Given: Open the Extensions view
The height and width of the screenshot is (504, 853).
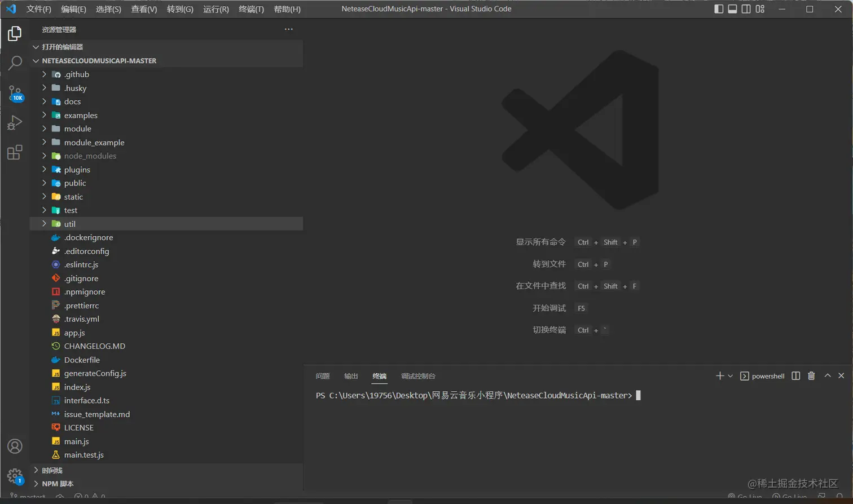Looking at the screenshot, I should (15, 152).
